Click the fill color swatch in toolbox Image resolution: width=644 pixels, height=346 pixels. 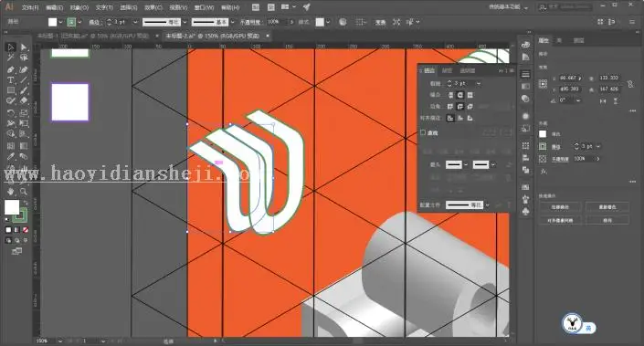pos(12,207)
